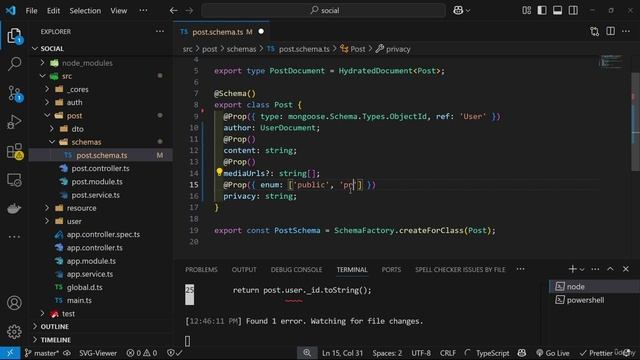Close the terminal panel

click(626, 269)
